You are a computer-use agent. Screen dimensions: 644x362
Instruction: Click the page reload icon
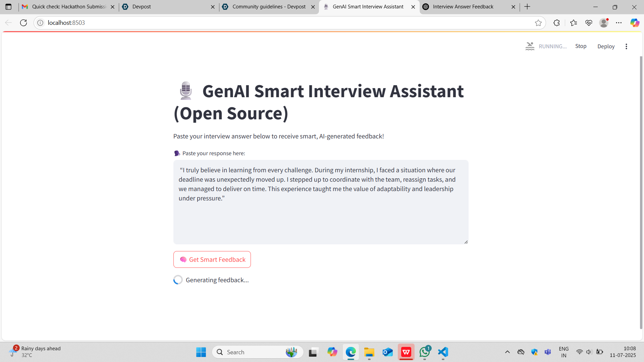[23, 22]
